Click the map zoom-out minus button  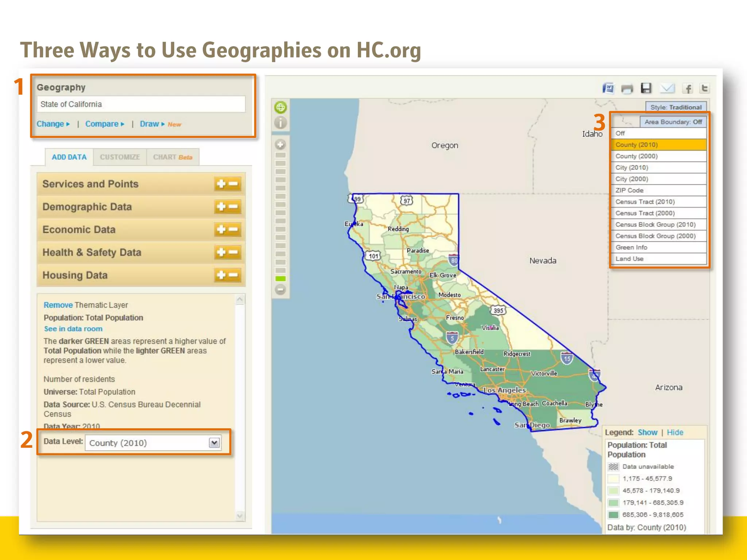[280, 290]
